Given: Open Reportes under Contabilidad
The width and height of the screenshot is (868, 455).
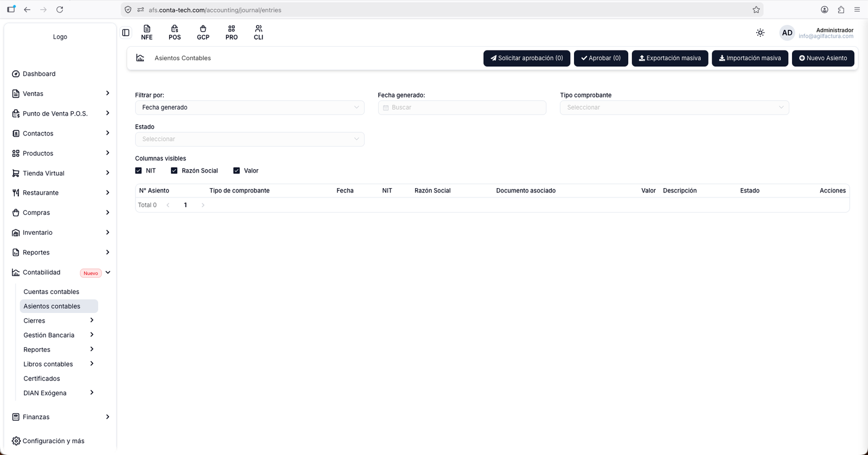Looking at the screenshot, I should click(x=37, y=350).
